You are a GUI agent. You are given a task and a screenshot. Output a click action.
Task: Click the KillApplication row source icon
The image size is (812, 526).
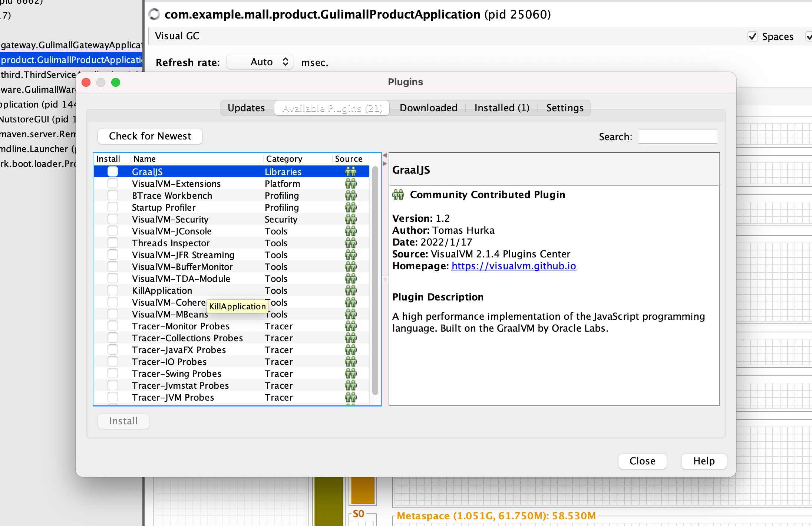coord(350,290)
